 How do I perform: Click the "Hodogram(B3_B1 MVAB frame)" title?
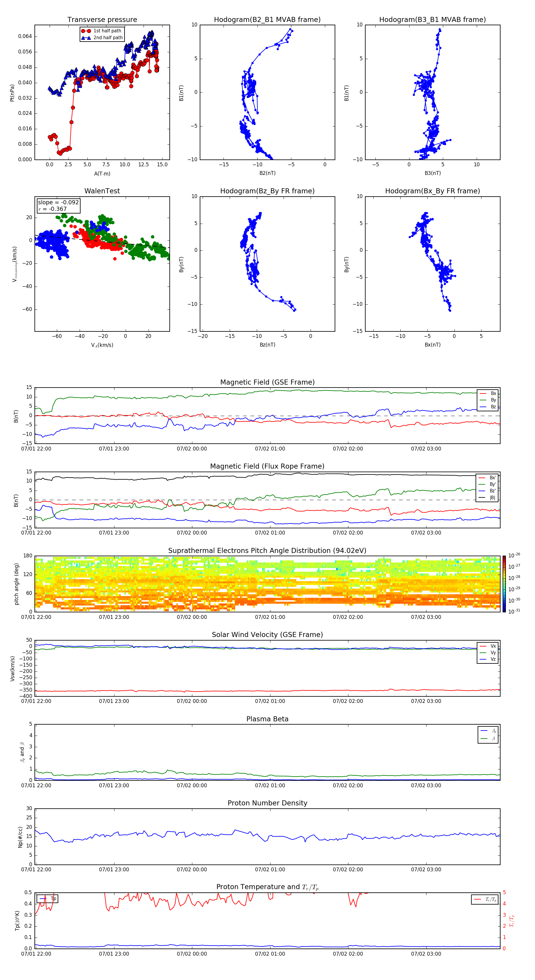(432, 19)
